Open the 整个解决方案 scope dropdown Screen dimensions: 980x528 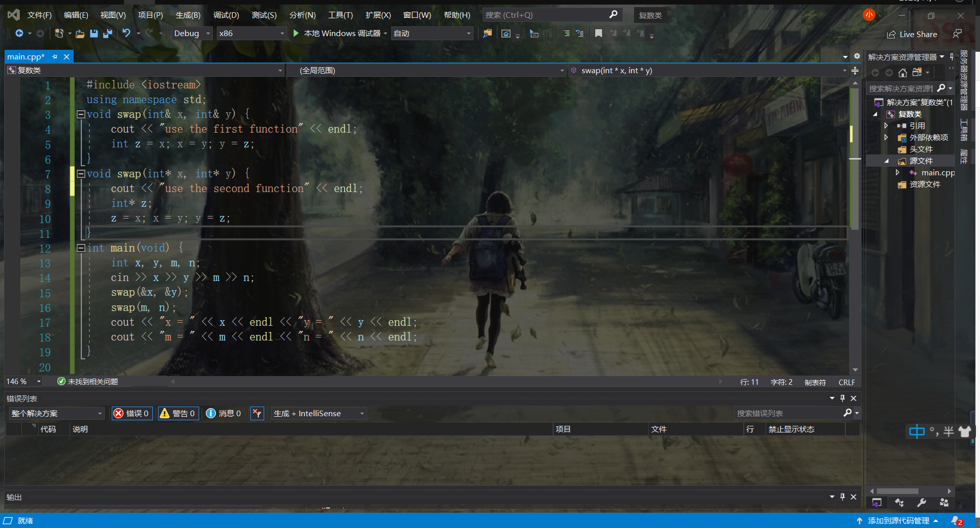(x=56, y=414)
